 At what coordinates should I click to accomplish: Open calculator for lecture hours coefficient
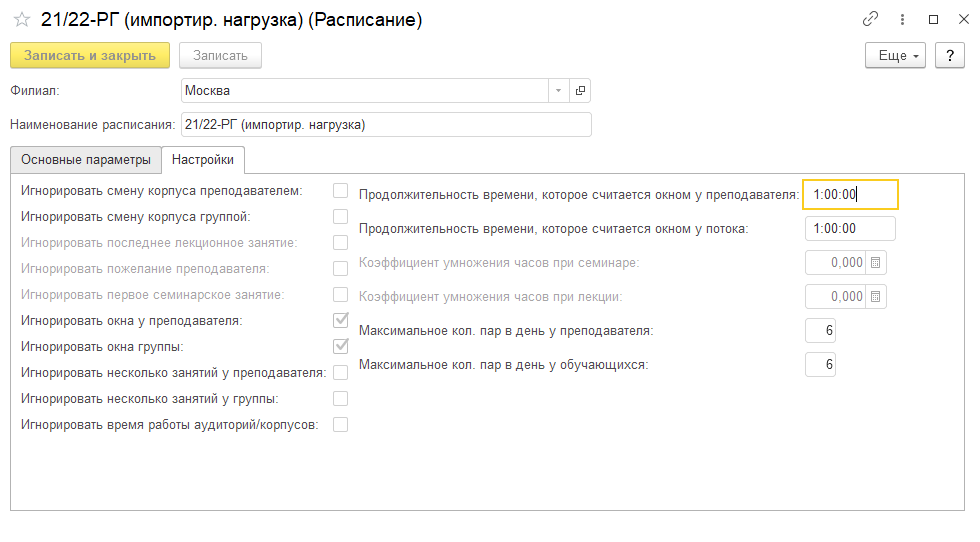875,297
